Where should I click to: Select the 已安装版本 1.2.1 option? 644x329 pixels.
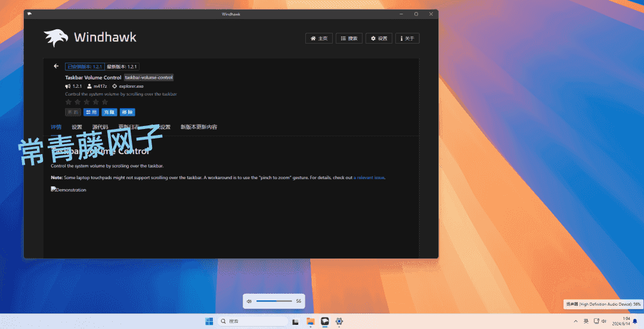click(85, 67)
